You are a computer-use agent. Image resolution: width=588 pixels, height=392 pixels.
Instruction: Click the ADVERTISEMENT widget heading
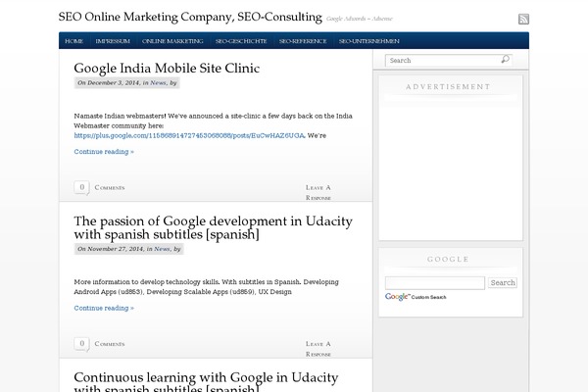[x=448, y=87]
